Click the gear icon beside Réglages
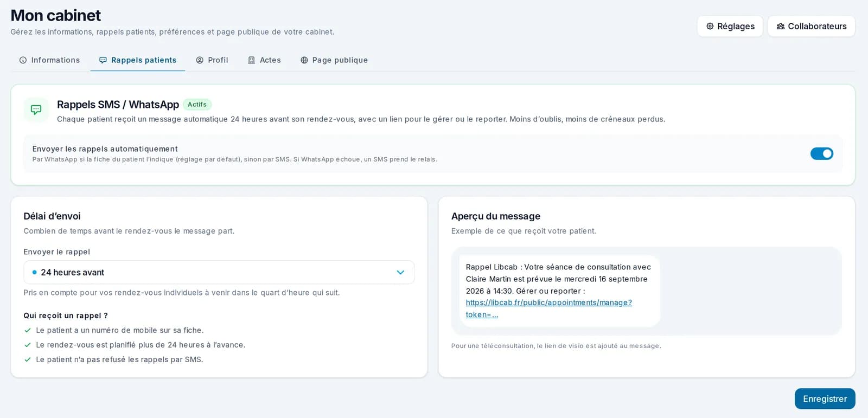This screenshot has width=868, height=418. [710, 26]
